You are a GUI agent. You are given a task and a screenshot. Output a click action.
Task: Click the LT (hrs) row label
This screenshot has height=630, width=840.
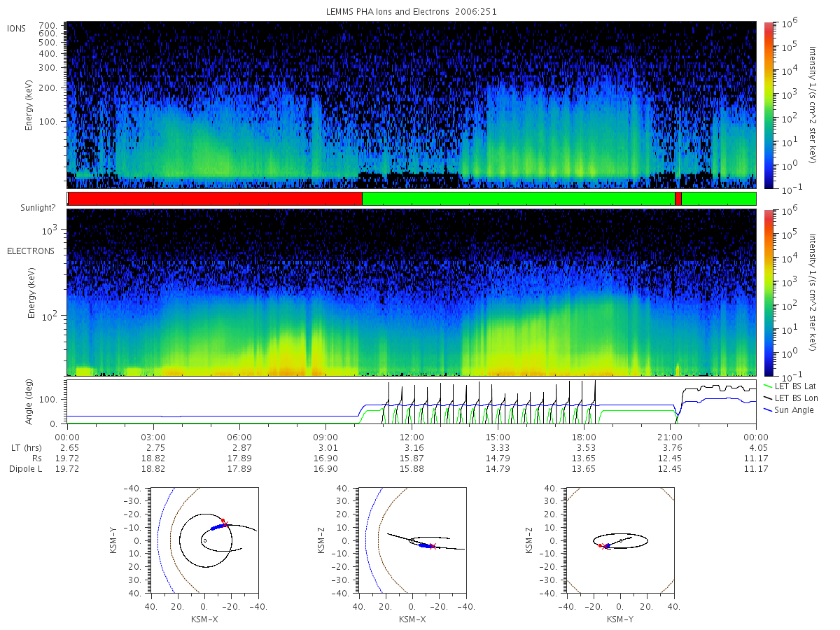[x=27, y=448]
